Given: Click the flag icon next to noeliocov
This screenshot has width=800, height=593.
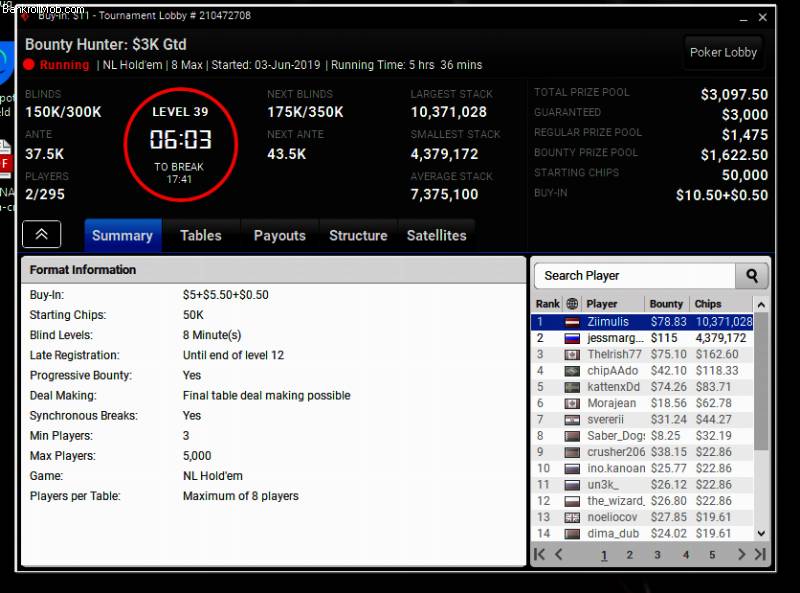Looking at the screenshot, I should [x=572, y=517].
